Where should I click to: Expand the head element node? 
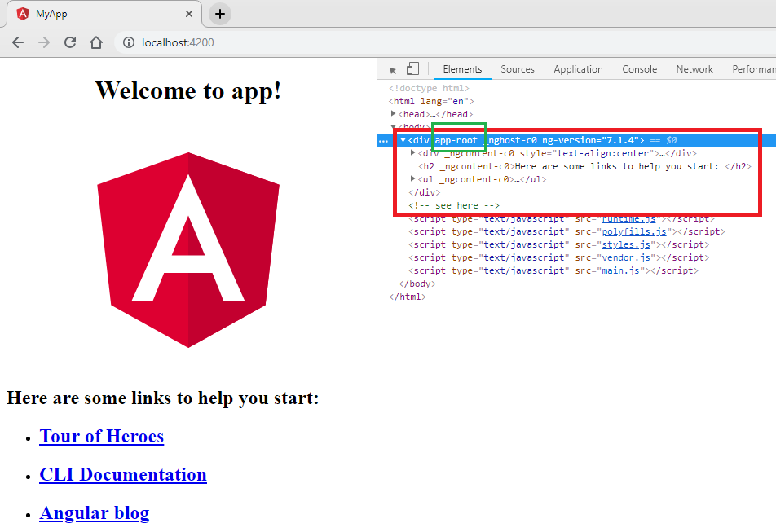(394, 114)
